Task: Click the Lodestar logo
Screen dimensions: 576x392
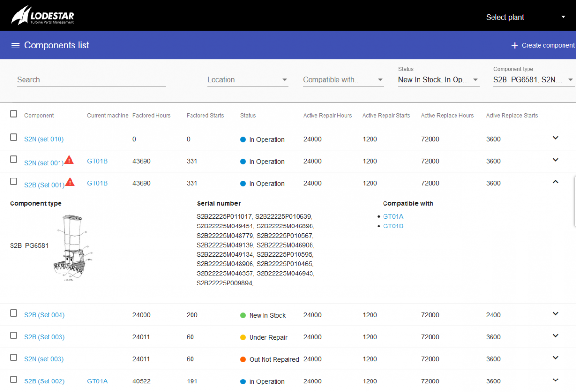Action: pyautogui.click(x=43, y=16)
